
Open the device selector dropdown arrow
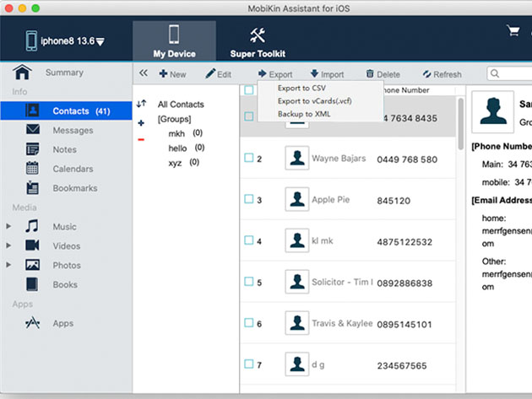(100, 42)
